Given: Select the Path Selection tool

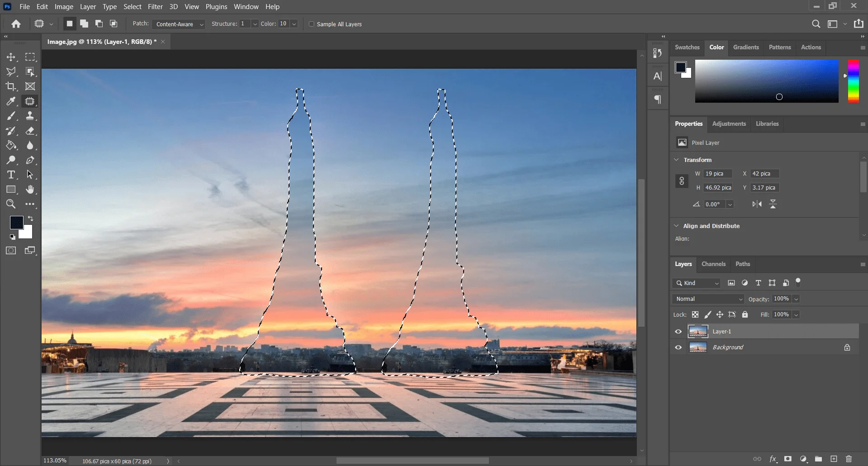Looking at the screenshot, I should [x=30, y=175].
